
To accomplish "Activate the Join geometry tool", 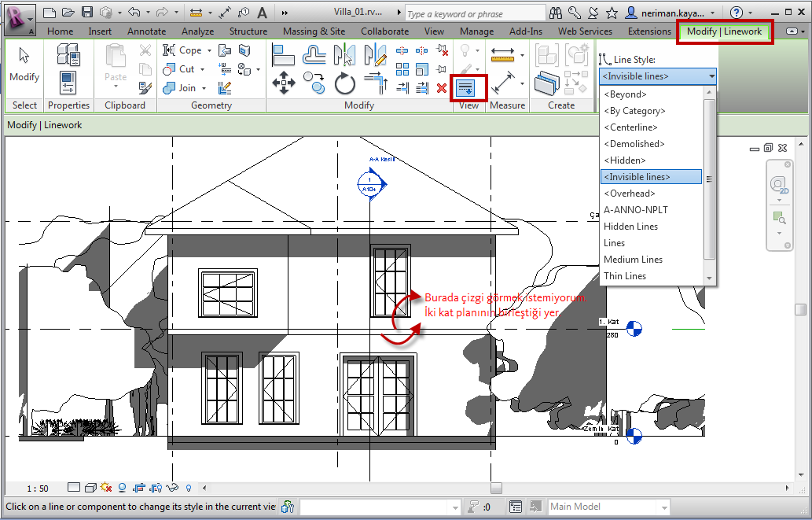I will [x=181, y=87].
